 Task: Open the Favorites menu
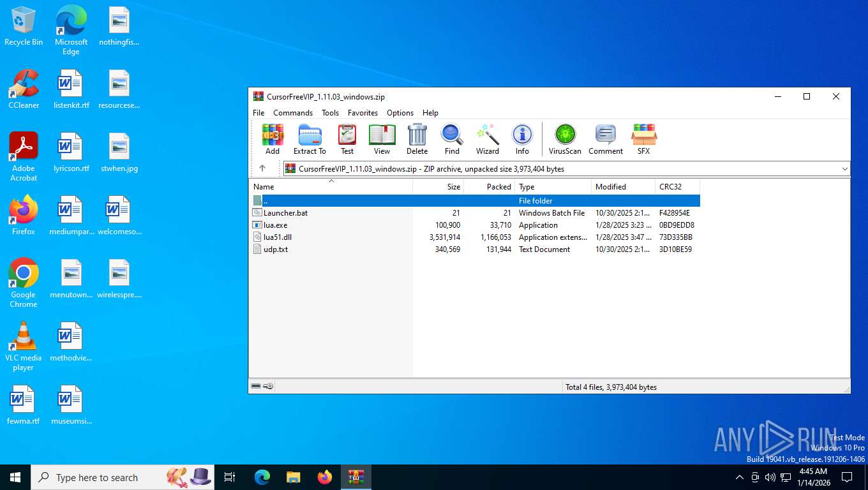(363, 113)
